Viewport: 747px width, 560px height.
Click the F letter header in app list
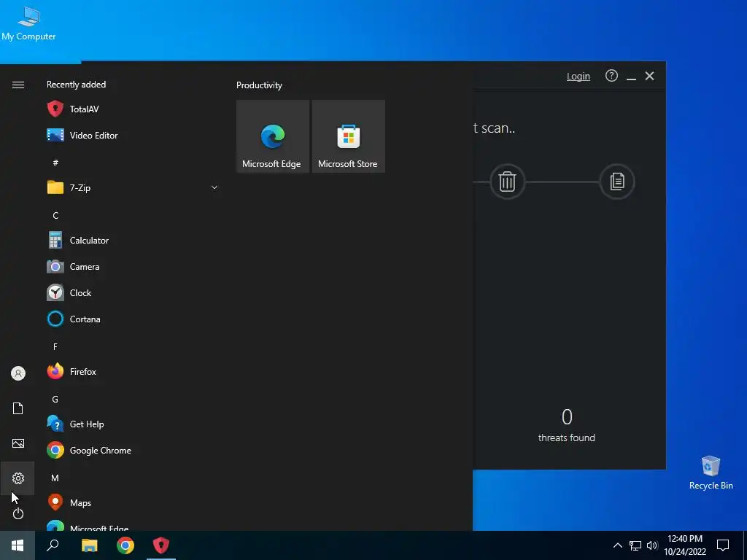(55, 346)
